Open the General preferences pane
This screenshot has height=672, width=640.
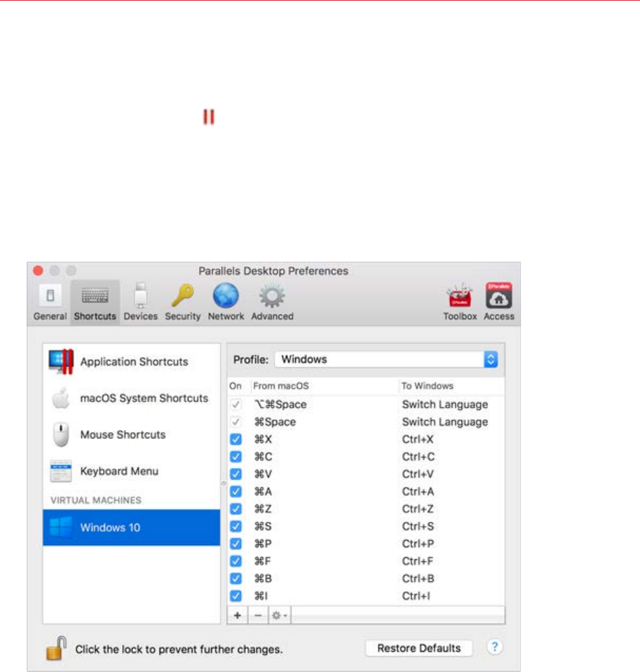coord(50,302)
